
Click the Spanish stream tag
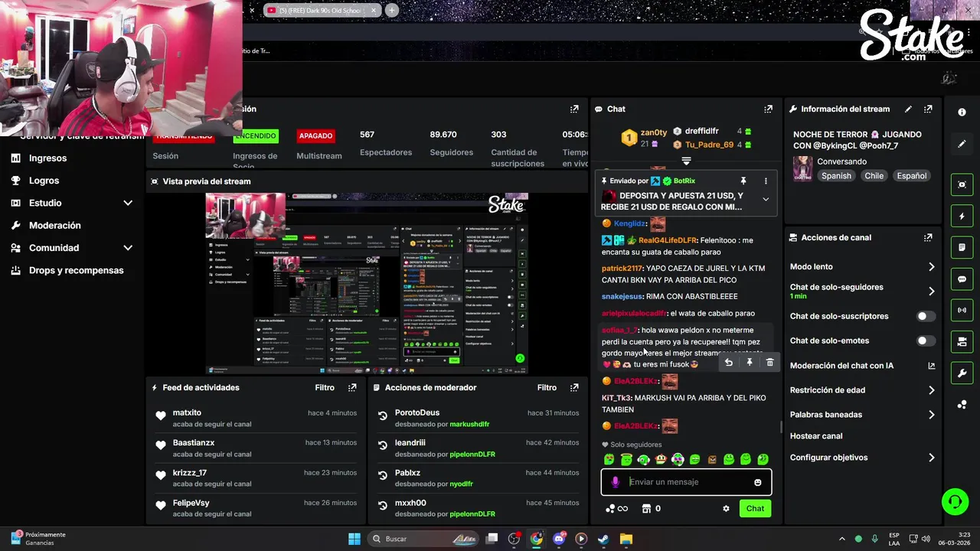pyautogui.click(x=836, y=176)
